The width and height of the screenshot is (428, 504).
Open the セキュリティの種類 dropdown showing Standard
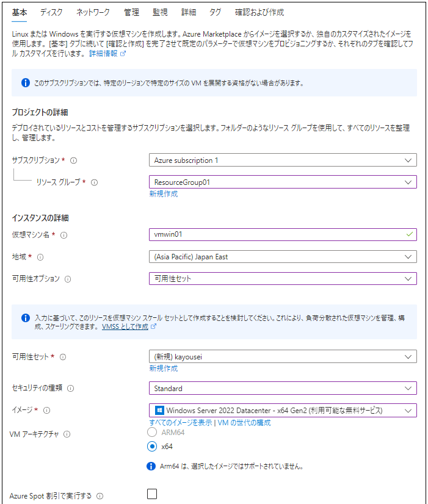pyautogui.click(x=283, y=388)
